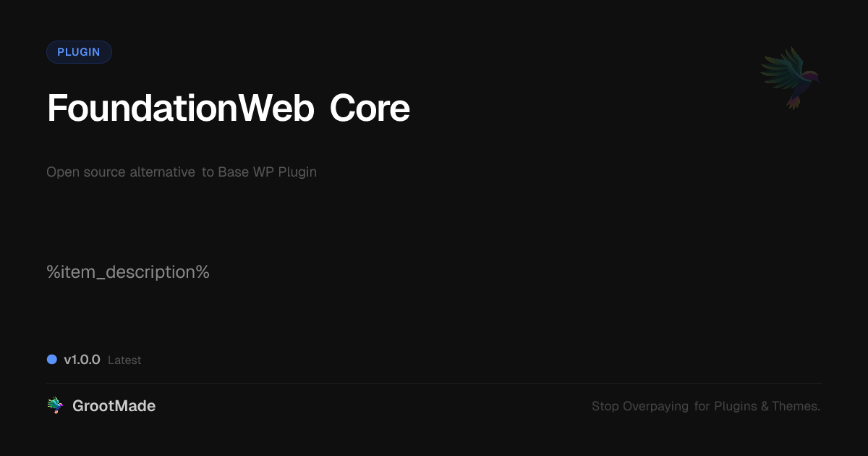This screenshot has width=868, height=456.
Task: Click "Plugins & Themes." in the footer tagline
Action: 767,407
